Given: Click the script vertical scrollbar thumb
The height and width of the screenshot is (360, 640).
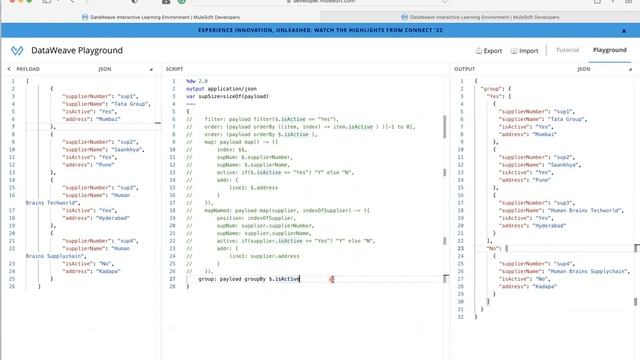Looking at the screenshot, I should coord(444,127).
